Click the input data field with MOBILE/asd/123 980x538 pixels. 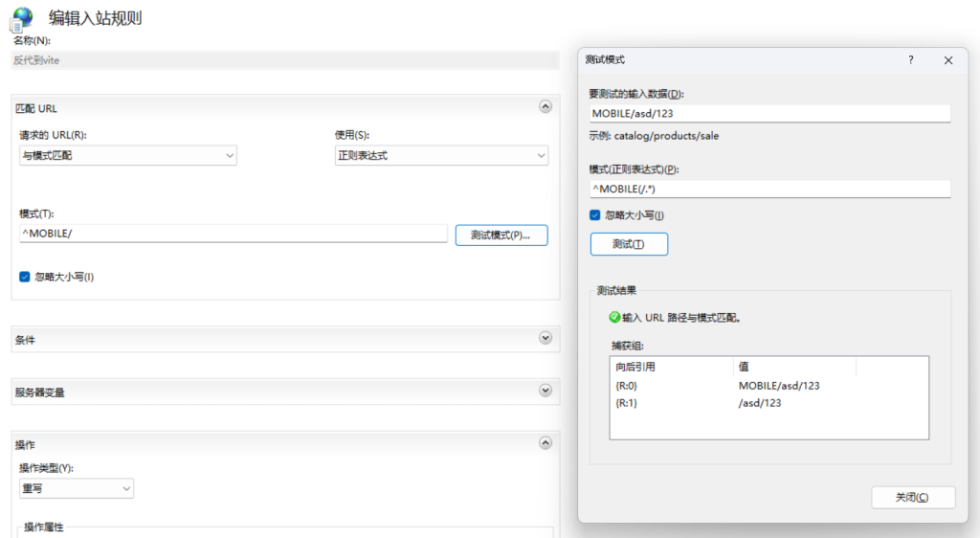(x=769, y=114)
